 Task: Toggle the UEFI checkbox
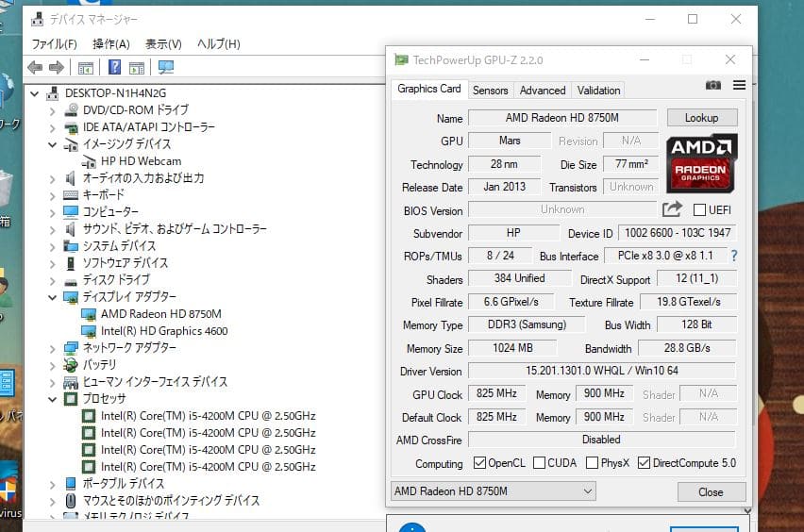click(699, 210)
